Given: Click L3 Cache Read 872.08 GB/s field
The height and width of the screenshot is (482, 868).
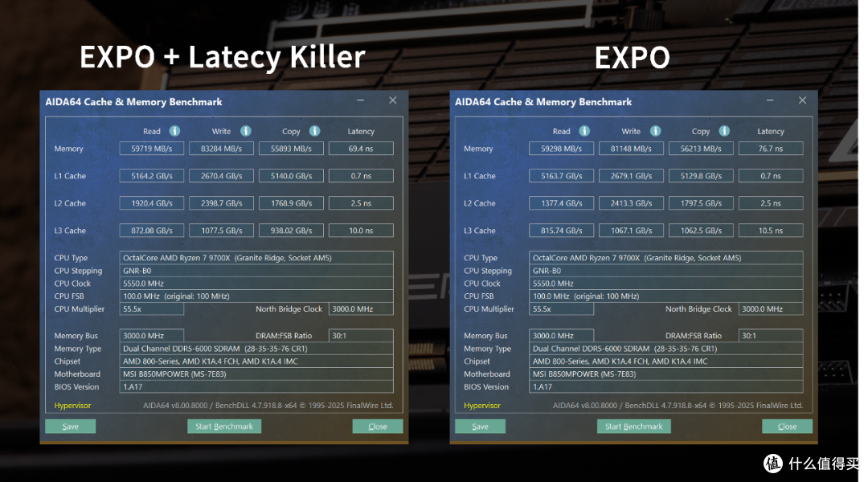Looking at the screenshot, I should coord(152,231).
